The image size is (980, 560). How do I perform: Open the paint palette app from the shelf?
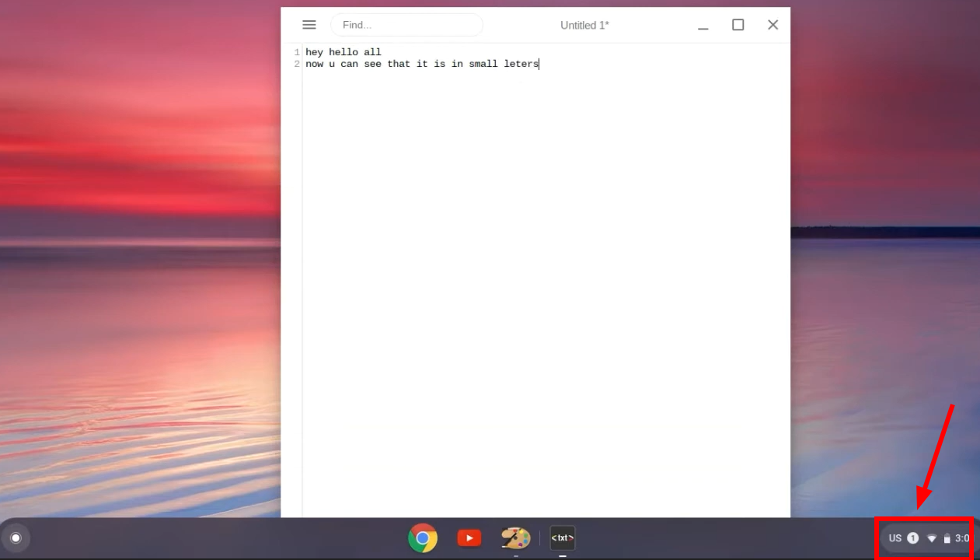[515, 537]
